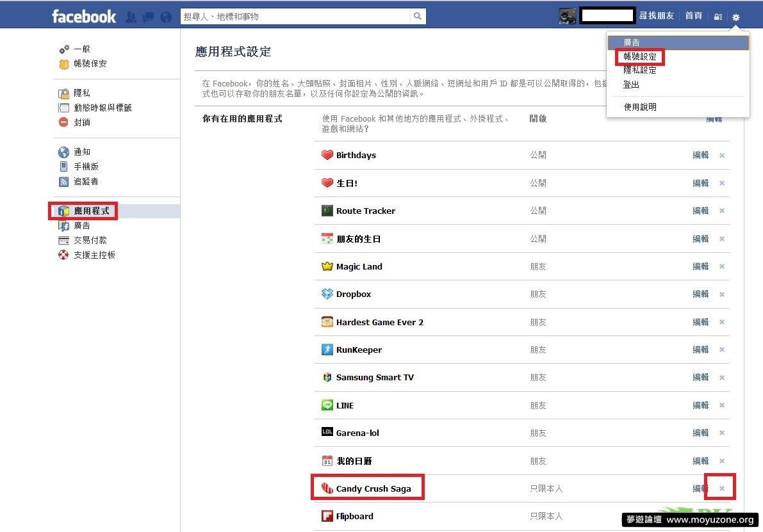This screenshot has height=532, width=763.
Task: Open 封鎖 settings in sidebar
Action: pyautogui.click(x=82, y=122)
